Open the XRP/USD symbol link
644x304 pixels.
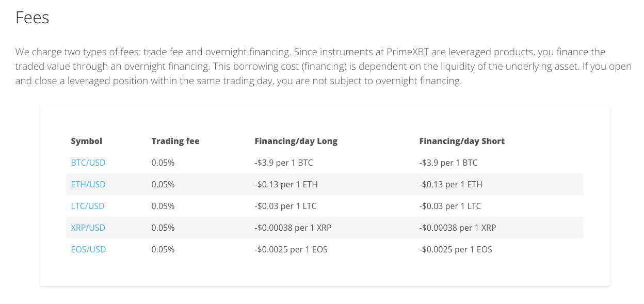88,228
